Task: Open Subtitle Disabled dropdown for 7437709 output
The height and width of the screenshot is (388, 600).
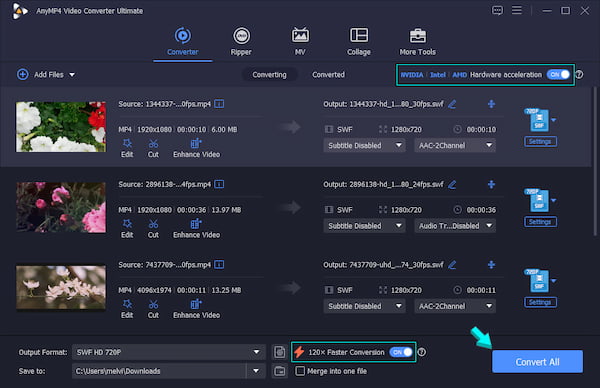Action: pyautogui.click(x=364, y=306)
